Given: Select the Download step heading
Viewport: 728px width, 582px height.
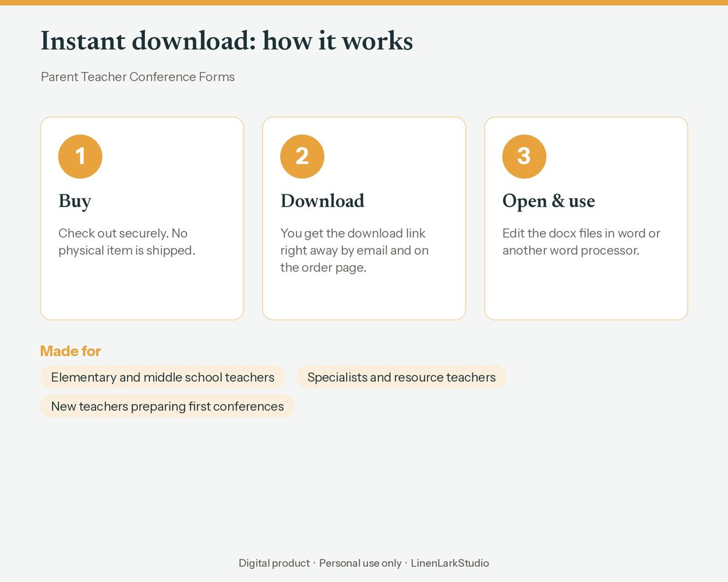Looking at the screenshot, I should click(x=322, y=201).
